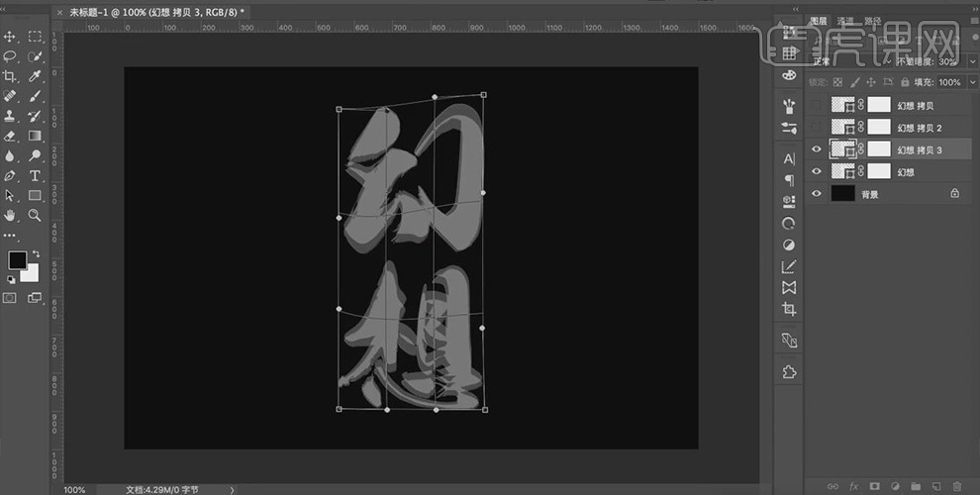Add a layer style with fx button
This screenshot has width=980, height=495.
[x=853, y=486]
